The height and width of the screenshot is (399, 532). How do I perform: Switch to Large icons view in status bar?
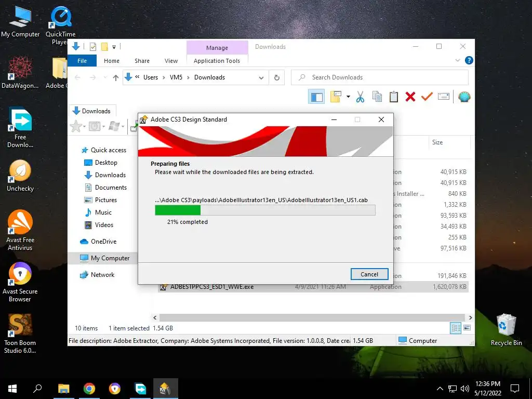[467, 328]
